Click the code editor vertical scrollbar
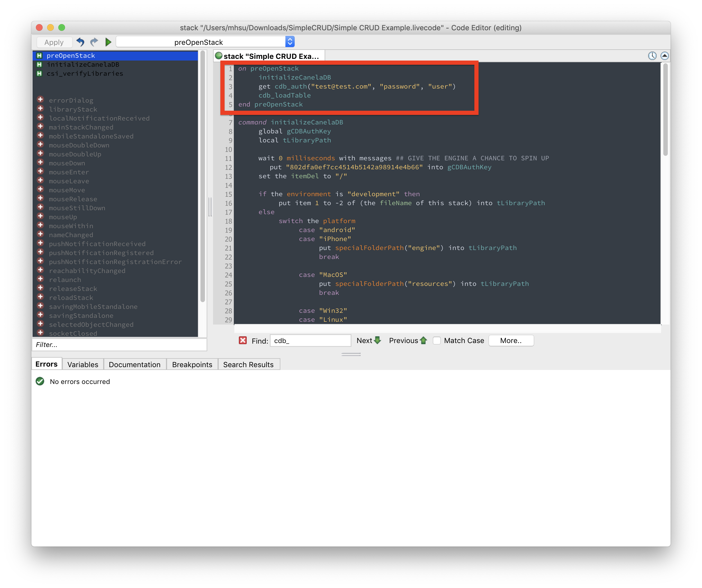The image size is (702, 588). pos(665,110)
